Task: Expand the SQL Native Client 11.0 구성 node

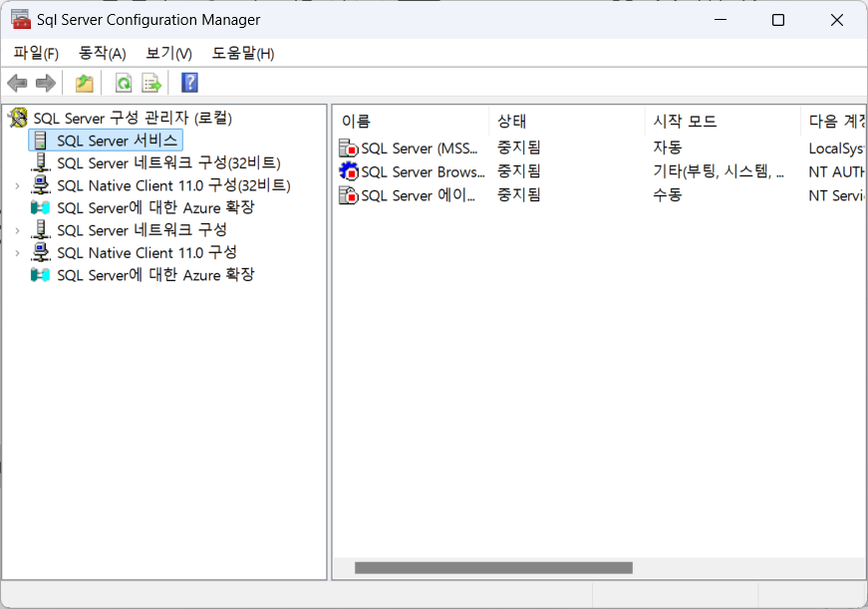Action: point(17,253)
